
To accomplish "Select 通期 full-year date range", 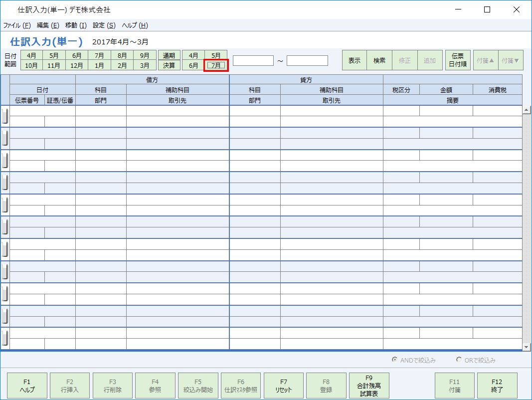I will (169, 55).
